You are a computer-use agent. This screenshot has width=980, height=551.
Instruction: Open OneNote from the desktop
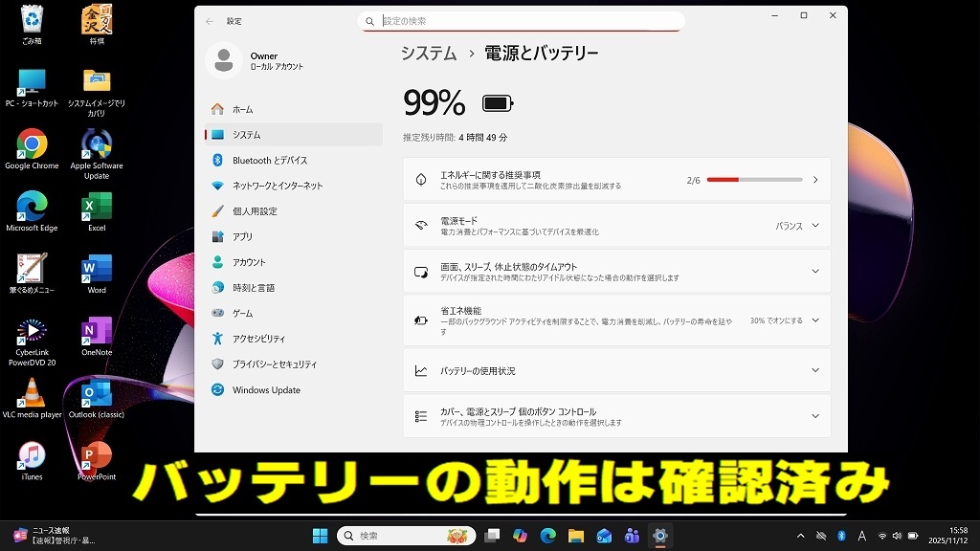(x=96, y=330)
